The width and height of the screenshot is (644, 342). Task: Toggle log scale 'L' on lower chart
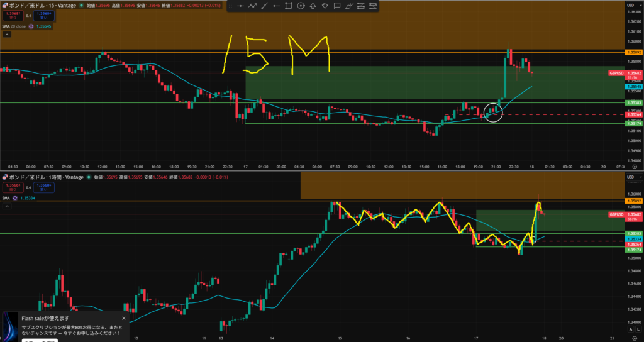point(638,329)
